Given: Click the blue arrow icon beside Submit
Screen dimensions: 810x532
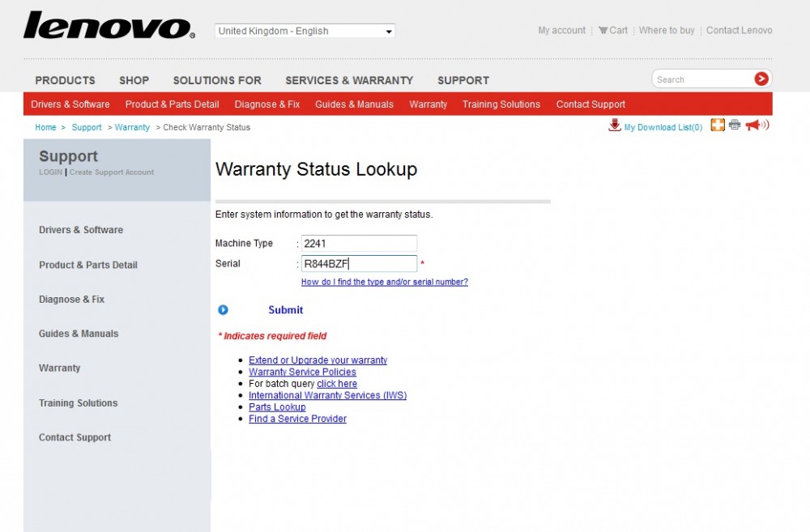Looking at the screenshot, I should coord(224,310).
